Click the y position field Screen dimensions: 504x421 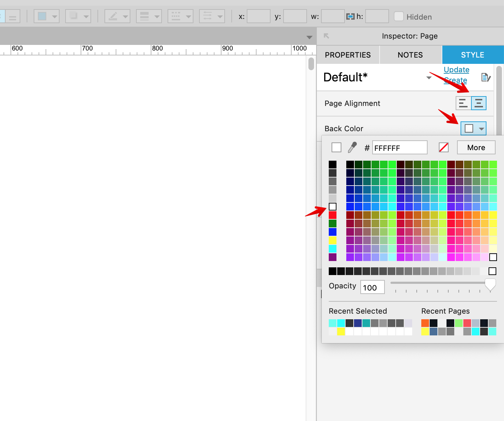pos(295,16)
